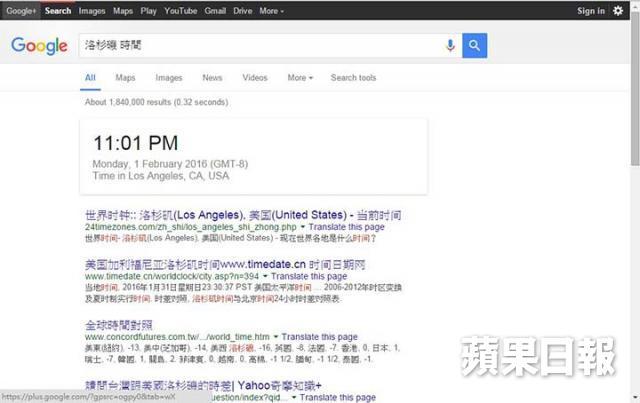Open Drive in the top bar

pyautogui.click(x=242, y=11)
